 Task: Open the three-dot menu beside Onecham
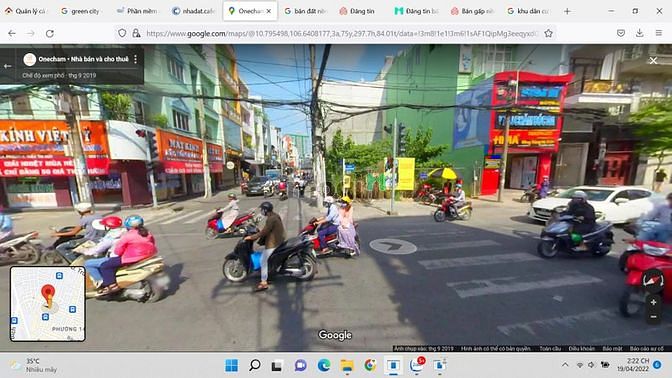click(x=135, y=59)
